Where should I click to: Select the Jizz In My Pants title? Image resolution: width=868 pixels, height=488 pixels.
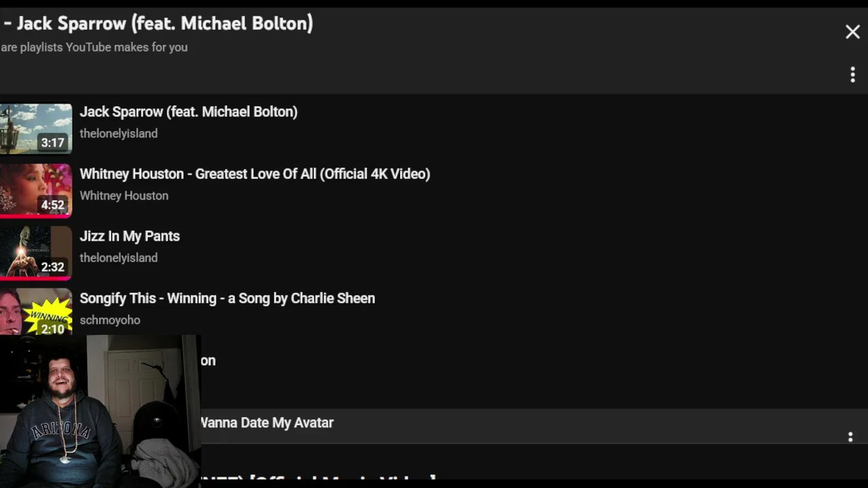coord(130,237)
